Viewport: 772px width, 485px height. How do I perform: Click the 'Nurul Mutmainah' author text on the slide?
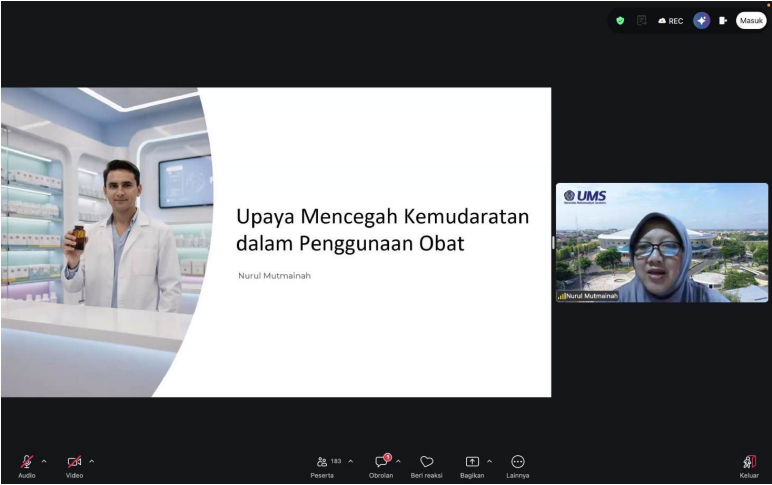pyautogui.click(x=274, y=276)
